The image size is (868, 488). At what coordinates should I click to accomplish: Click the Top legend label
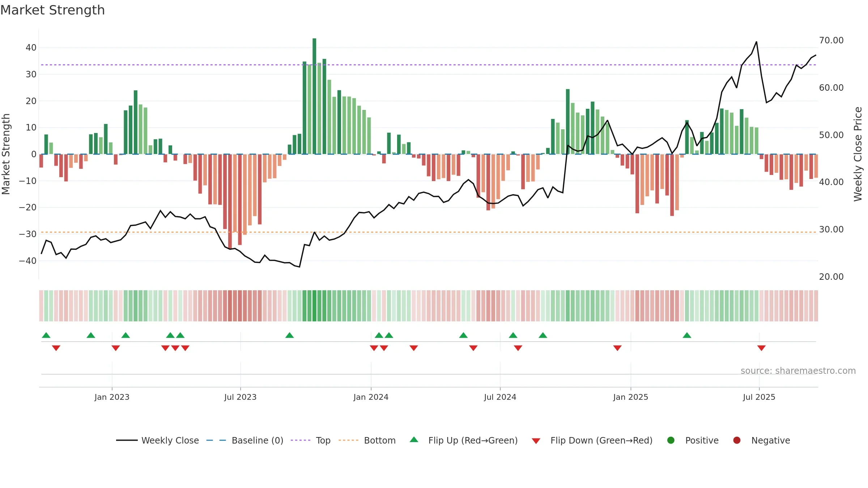coord(323,440)
